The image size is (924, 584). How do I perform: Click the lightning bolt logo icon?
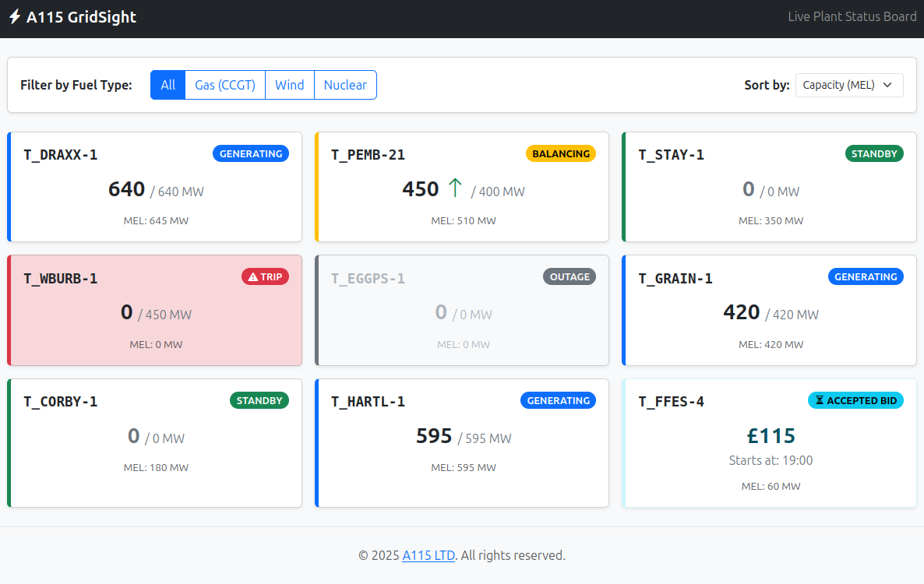(x=15, y=16)
